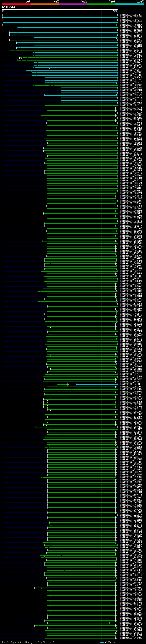Open hit UniRef100_A9PCY9
The height and width of the screenshot is (644, 146).
click(x=131, y=20)
